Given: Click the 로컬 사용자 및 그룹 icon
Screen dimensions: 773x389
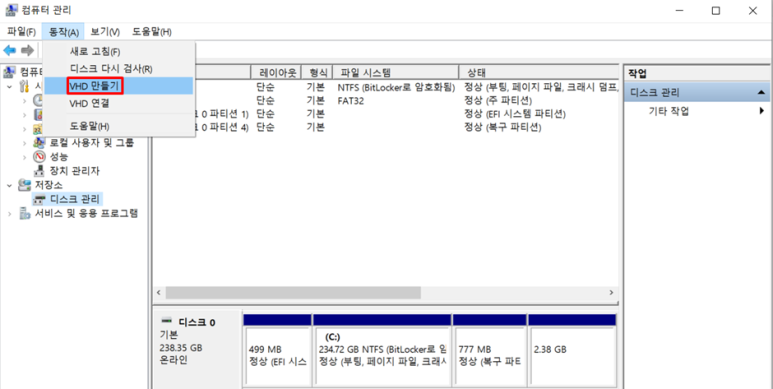Looking at the screenshot, I should [39, 143].
